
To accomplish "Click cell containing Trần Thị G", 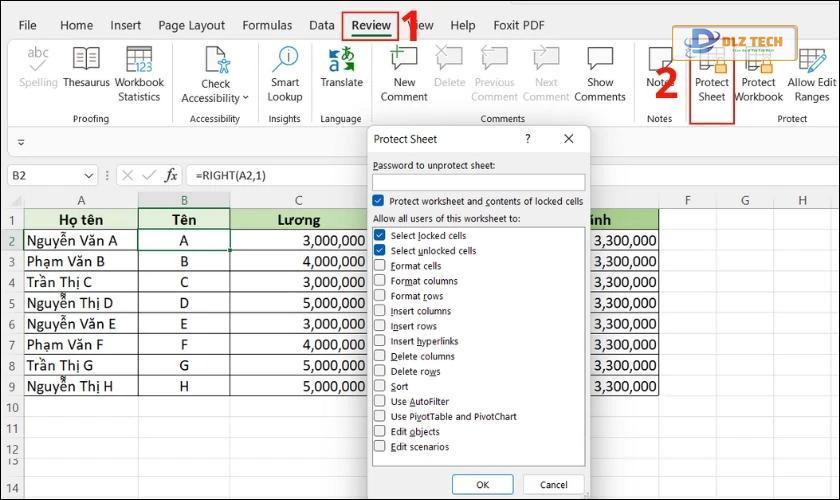I will (x=81, y=365).
